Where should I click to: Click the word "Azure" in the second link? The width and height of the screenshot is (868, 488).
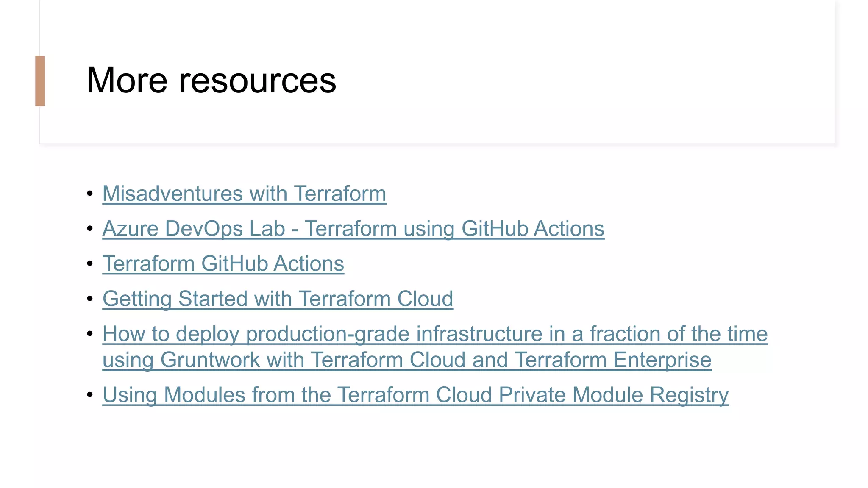pyautogui.click(x=131, y=229)
